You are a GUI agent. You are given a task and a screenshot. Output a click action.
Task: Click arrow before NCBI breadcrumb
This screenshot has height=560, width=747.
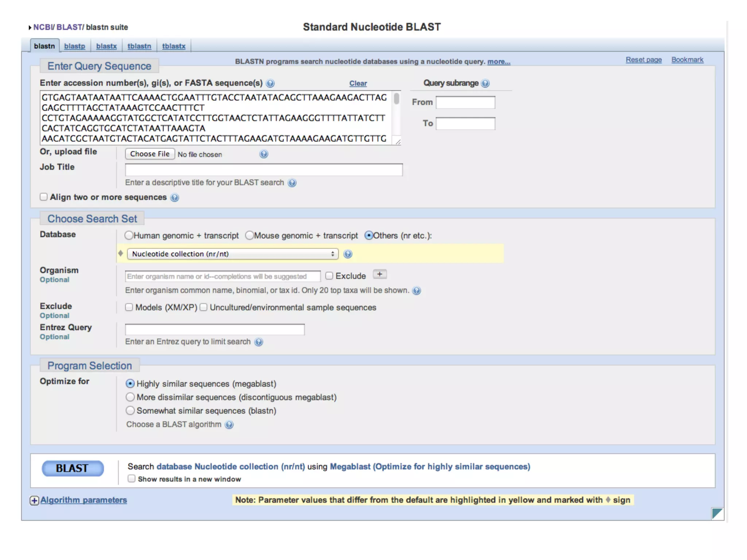[x=30, y=27]
